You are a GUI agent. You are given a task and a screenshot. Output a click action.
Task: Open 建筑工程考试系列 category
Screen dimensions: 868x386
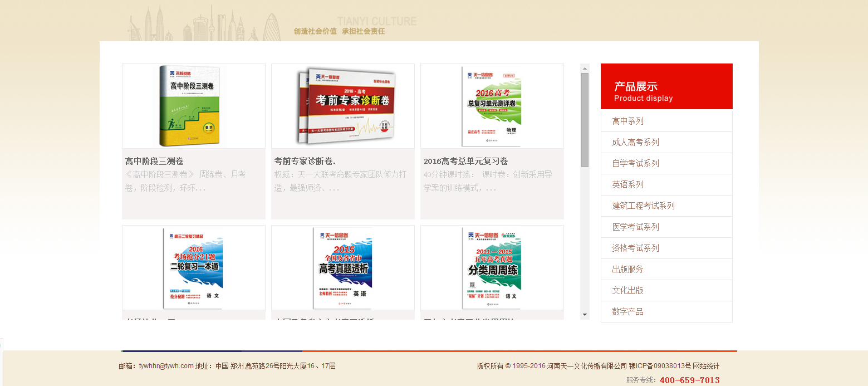pyautogui.click(x=643, y=206)
